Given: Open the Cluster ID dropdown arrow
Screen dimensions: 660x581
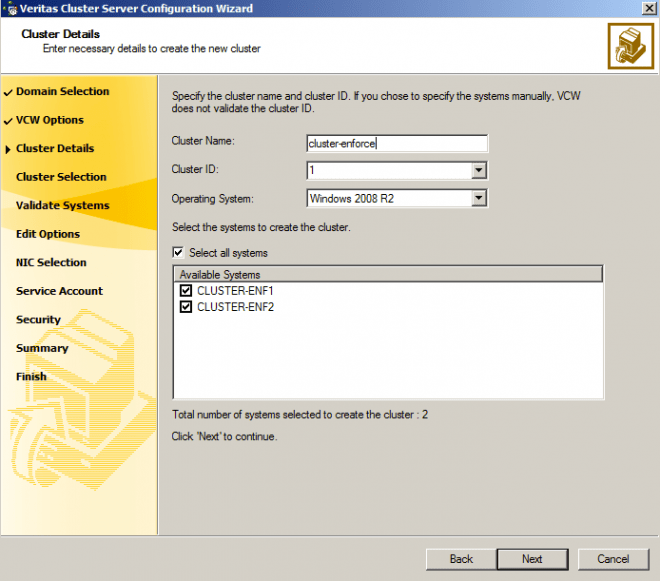Looking at the screenshot, I should click(479, 171).
